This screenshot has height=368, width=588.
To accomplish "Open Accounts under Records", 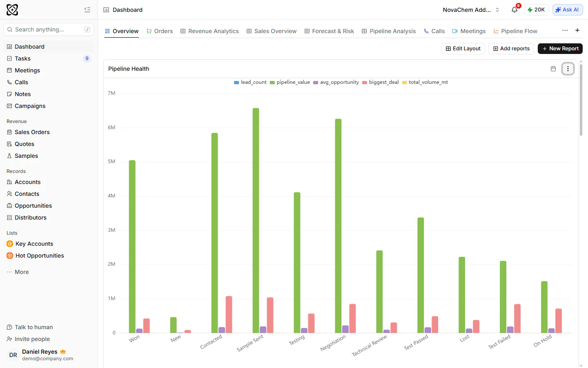I will [49, 182].
